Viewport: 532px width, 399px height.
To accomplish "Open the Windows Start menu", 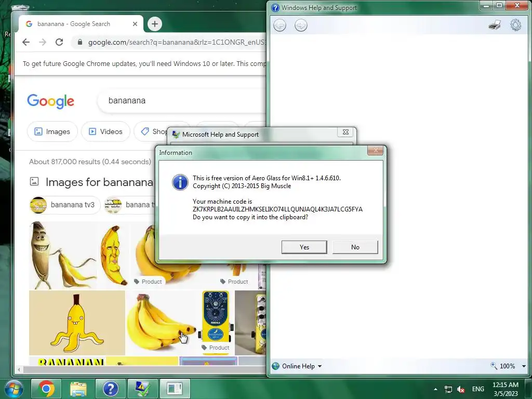I will 14,389.
